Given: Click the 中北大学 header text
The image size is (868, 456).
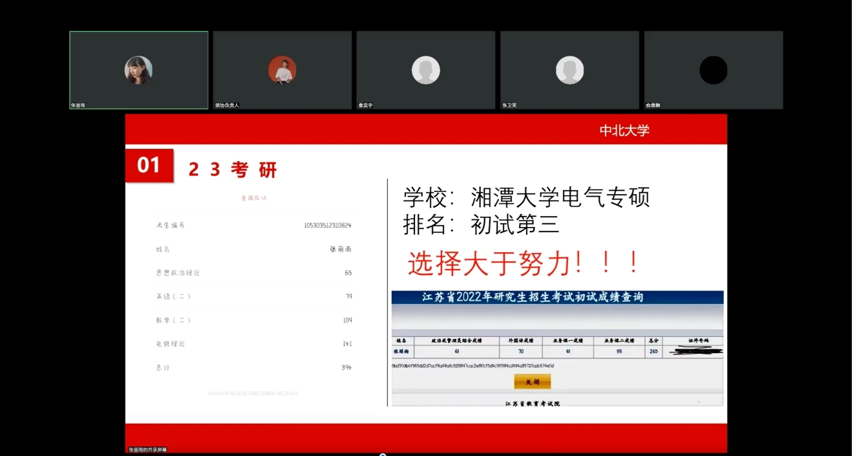Looking at the screenshot, I should click(x=624, y=131).
